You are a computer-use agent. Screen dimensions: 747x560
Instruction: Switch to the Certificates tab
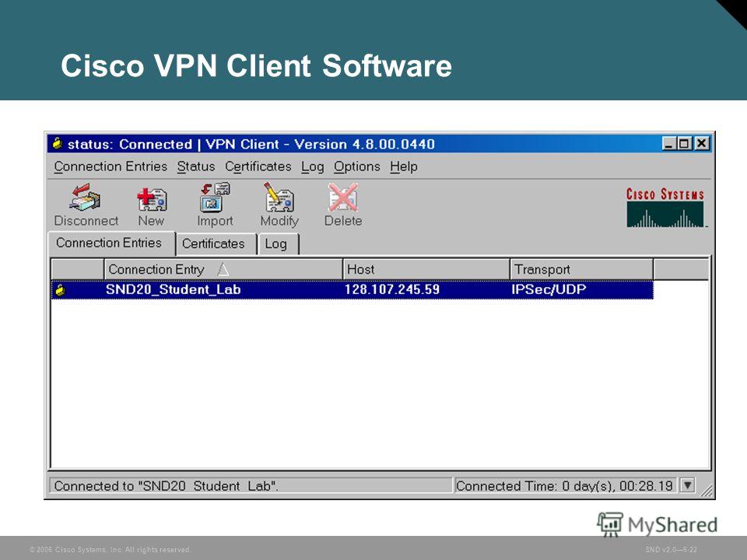(x=216, y=243)
